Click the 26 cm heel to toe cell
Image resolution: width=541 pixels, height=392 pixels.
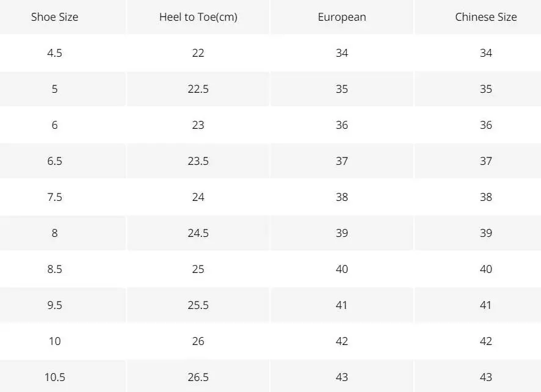[198, 341]
